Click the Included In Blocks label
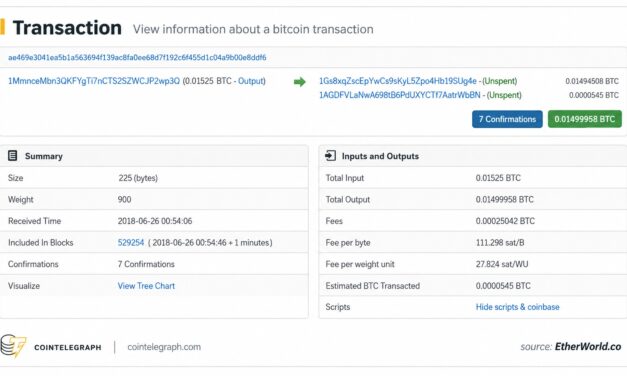This screenshot has width=627, height=376. tap(40, 243)
